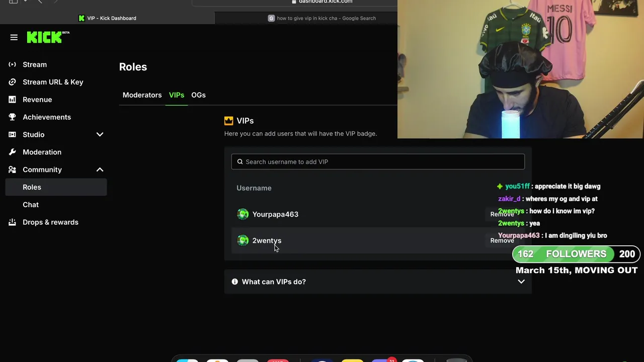
Task: Remove 2wentys from VIPs
Action: pos(502,240)
